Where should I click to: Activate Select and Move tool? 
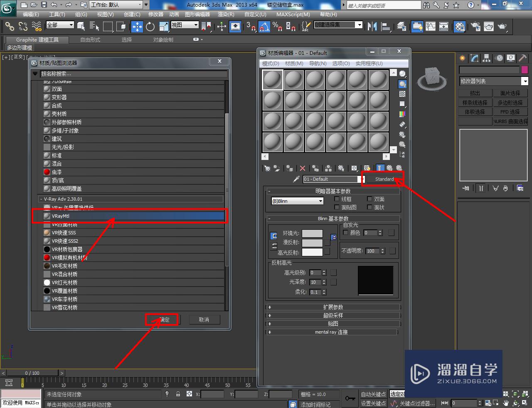pos(137,27)
